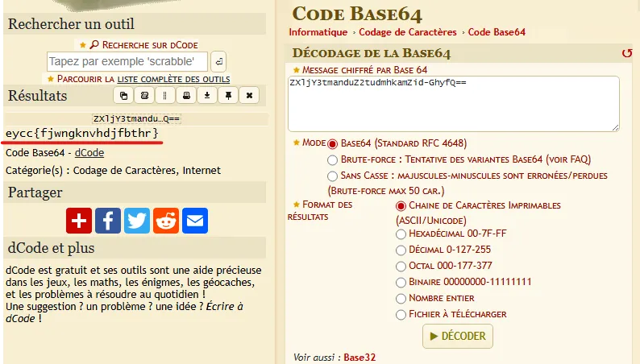Click the Code Base64 page title
The height and width of the screenshot is (364, 640).
pyautogui.click(x=357, y=14)
